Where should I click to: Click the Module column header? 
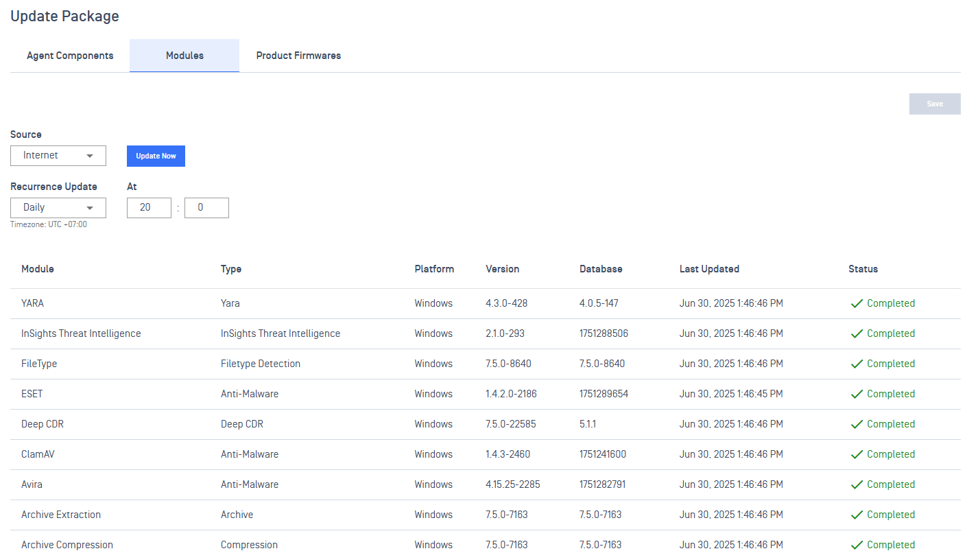point(38,269)
